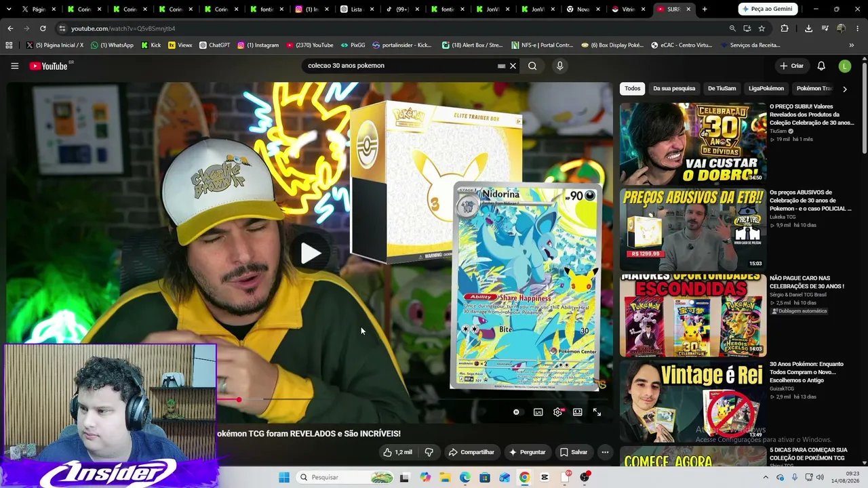Show hidden bookmarks with the chevron

pos(851,45)
